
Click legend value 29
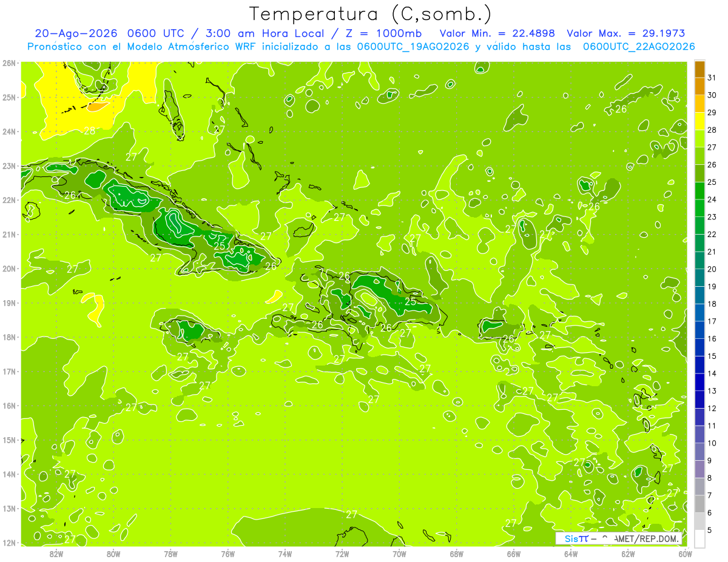pos(712,113)
